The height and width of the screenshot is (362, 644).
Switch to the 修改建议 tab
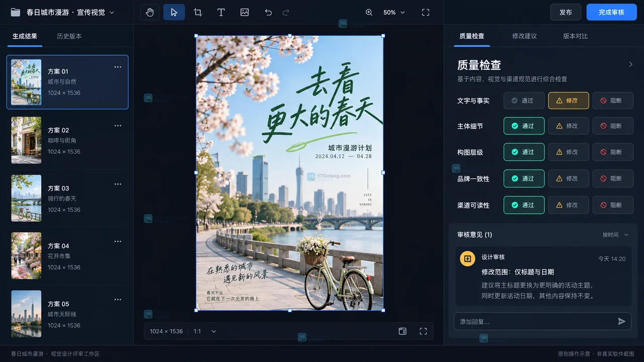click(524, 36)
